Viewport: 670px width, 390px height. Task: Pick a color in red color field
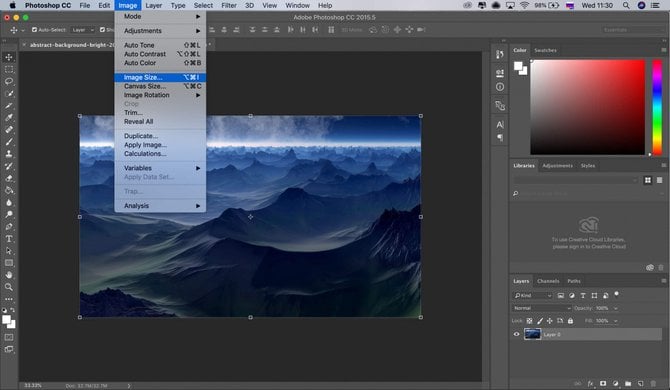tap(588, 107)
